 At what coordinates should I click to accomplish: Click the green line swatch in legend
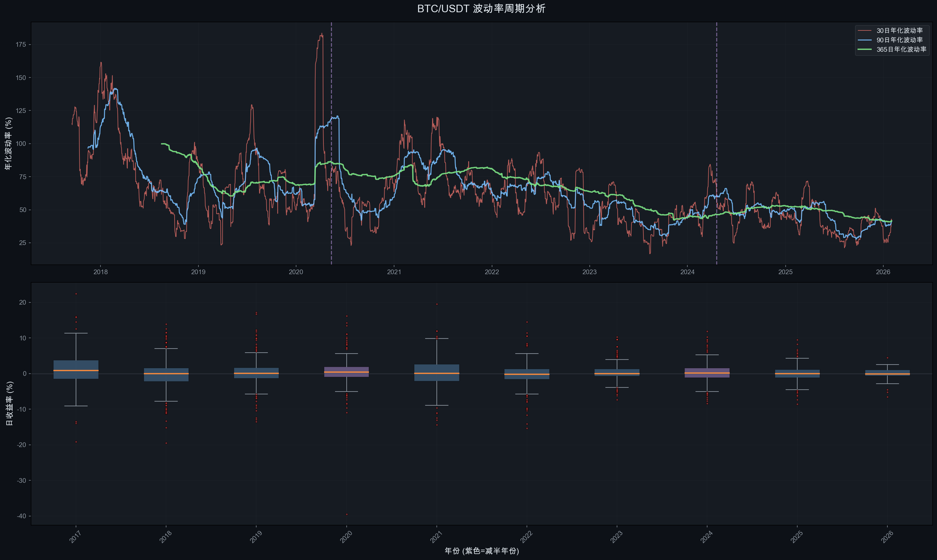coord(864,50)
